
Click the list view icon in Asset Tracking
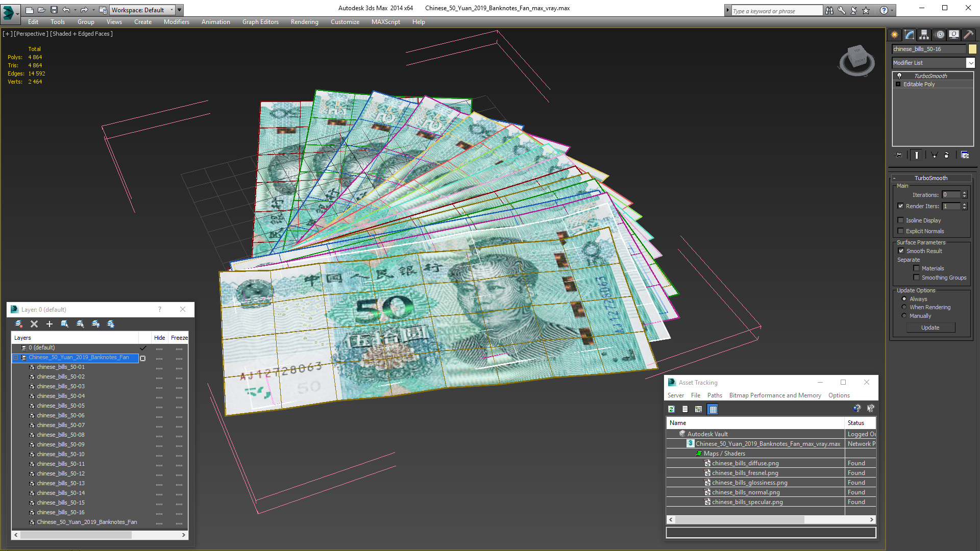pos(685,409)
